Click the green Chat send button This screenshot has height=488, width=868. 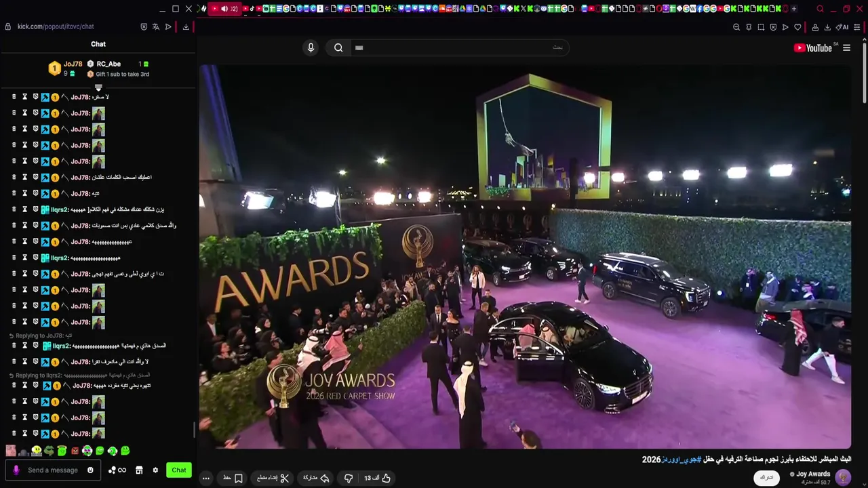pos(179,470)
